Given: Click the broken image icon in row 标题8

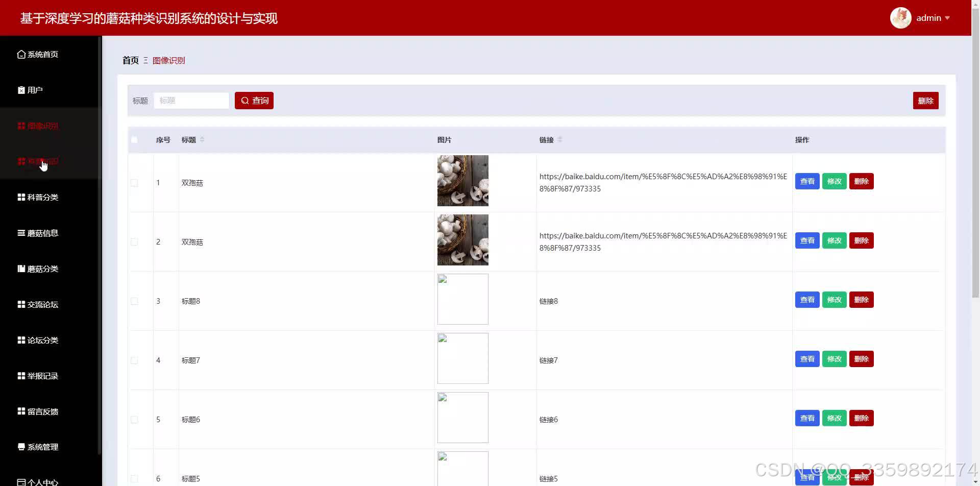Looking at the screenshot, I should 443,279.
